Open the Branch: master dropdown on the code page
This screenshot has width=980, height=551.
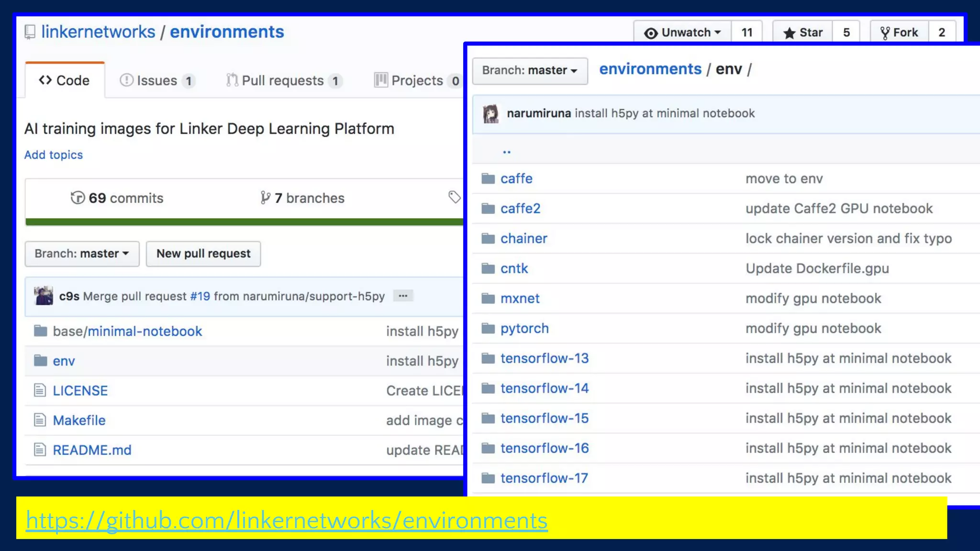(x=82, y=253)
